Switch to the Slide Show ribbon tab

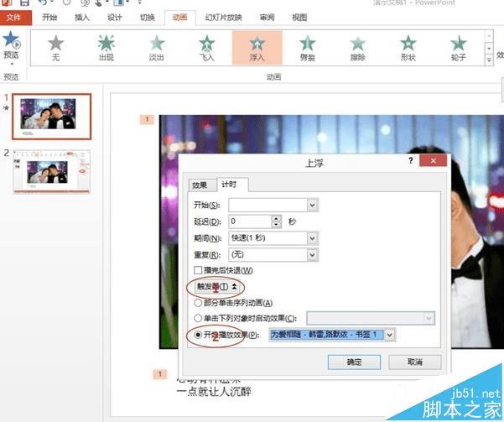(223, 18)
